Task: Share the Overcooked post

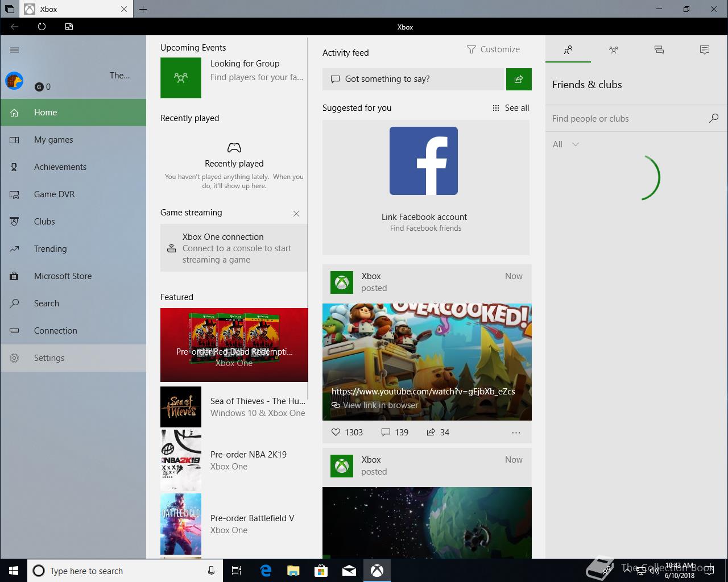Action: (x=438, y=433)
